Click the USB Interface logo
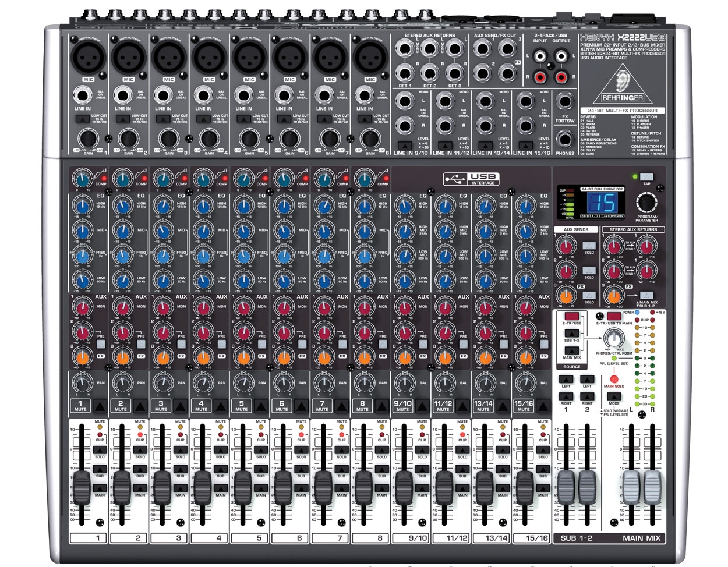The height and width of the screenshot is (567, 728). click(x=471, y=179)
